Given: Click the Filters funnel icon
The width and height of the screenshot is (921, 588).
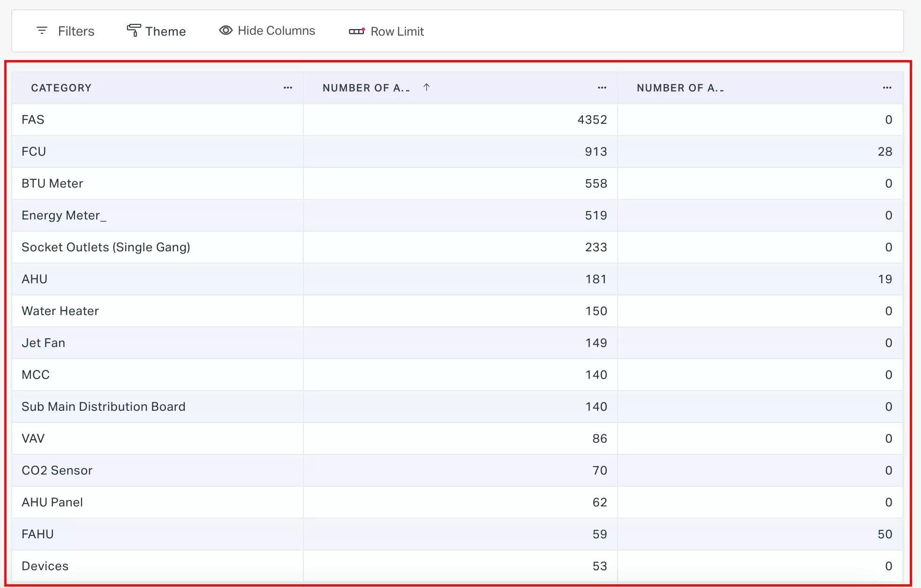Looking at the screenshot, I should click(42, 31).
